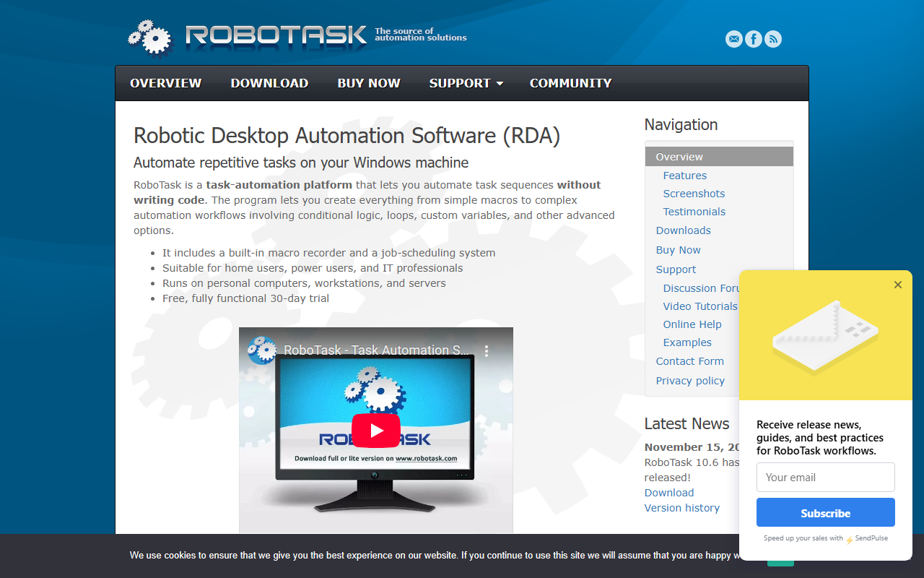The height and width of the screenshot is (578, 924).
Task: Close the newsletter subscribe popup
Action: [x=898, y=285]
